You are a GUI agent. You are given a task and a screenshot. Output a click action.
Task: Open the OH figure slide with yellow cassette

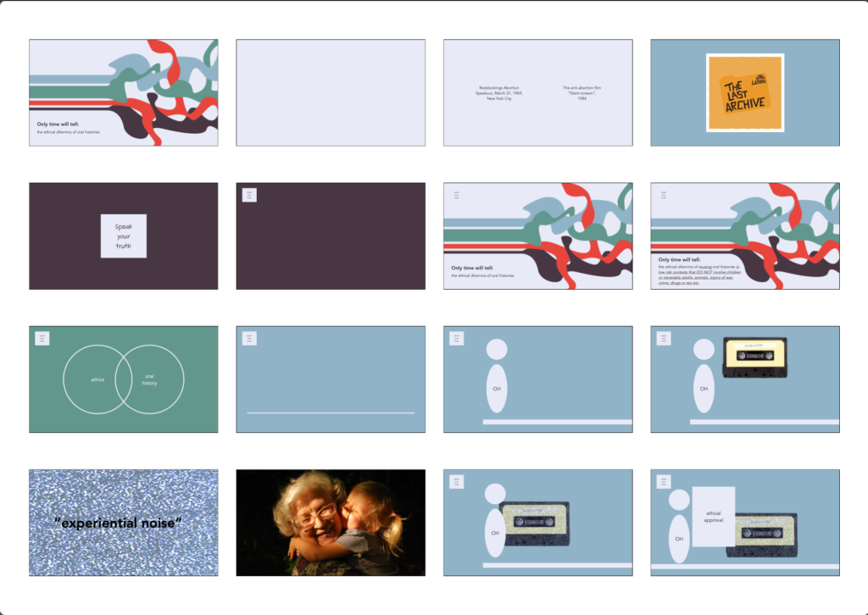click(x=744, y=379)
